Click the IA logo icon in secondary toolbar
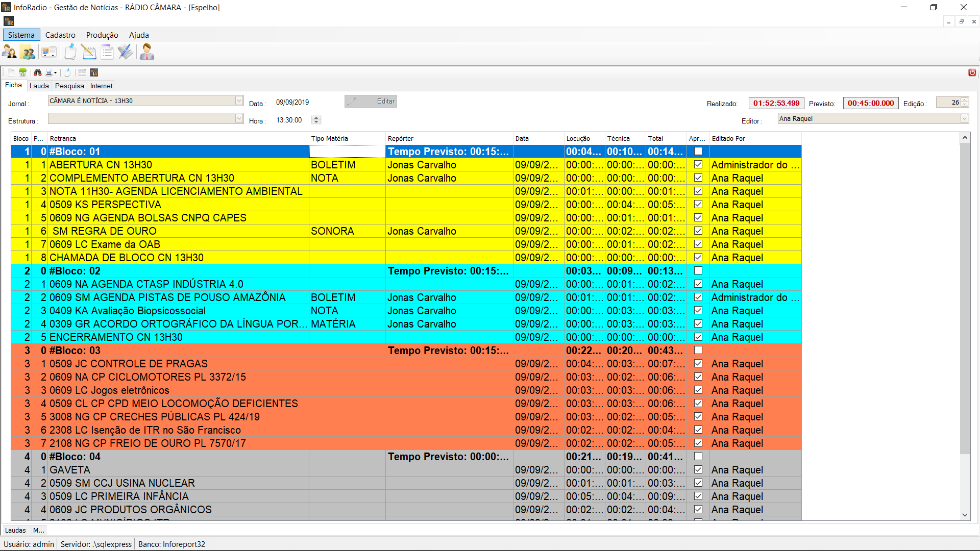This screenshot has width=980, height=551. (94, 72)
